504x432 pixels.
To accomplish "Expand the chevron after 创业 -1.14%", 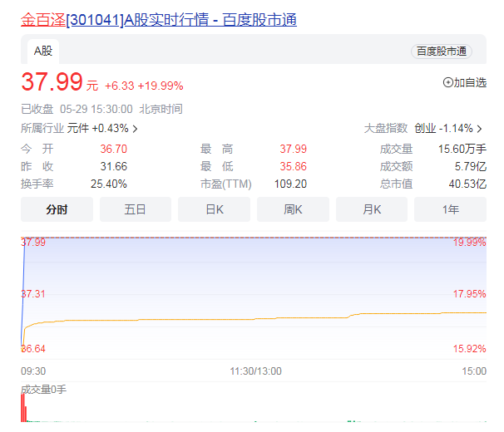I will (x=480, y=129).
